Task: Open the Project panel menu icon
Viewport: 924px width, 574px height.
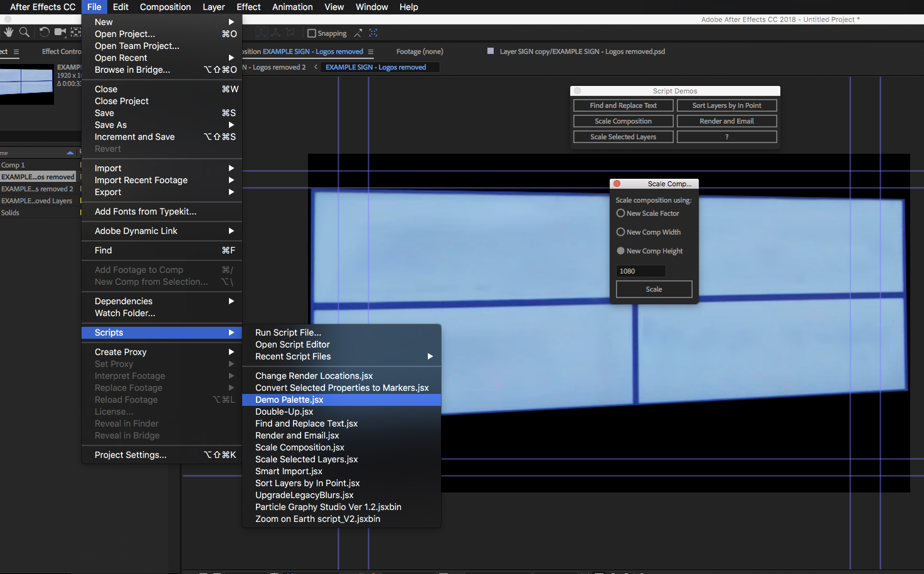Action: 16,52
